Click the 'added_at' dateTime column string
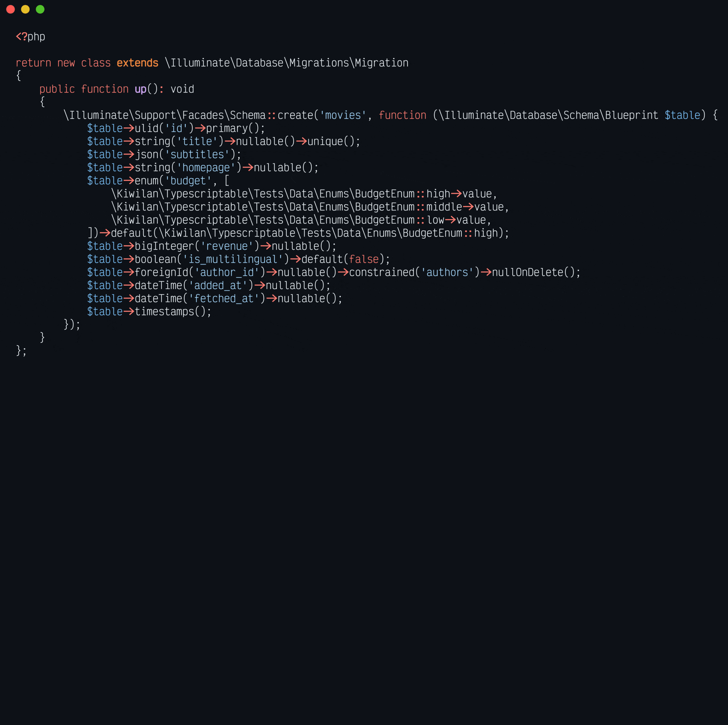 click(x=218, y=285)
